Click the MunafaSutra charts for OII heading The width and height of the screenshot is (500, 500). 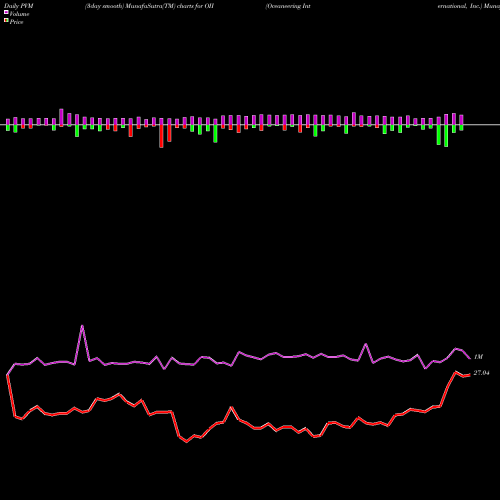[x=149, y=6]
